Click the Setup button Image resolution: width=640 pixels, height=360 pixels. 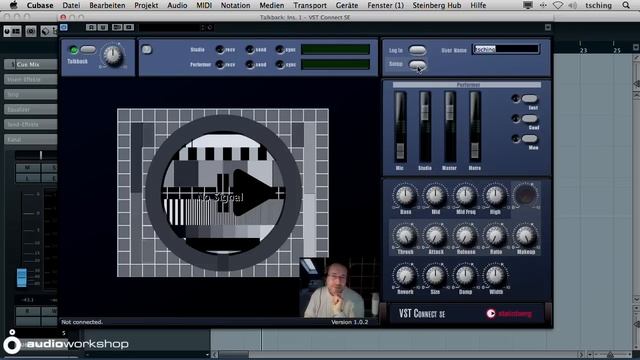pos(417,64)
